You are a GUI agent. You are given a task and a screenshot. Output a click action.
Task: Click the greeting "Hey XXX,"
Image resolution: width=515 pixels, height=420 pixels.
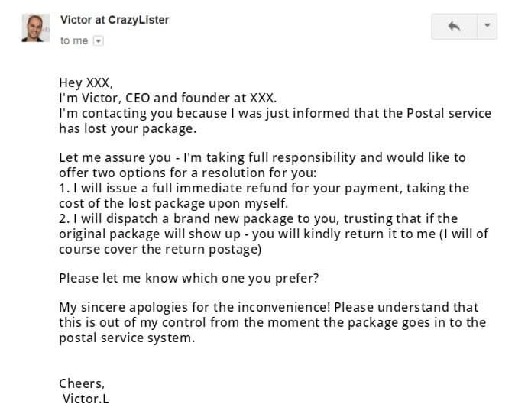86,82
